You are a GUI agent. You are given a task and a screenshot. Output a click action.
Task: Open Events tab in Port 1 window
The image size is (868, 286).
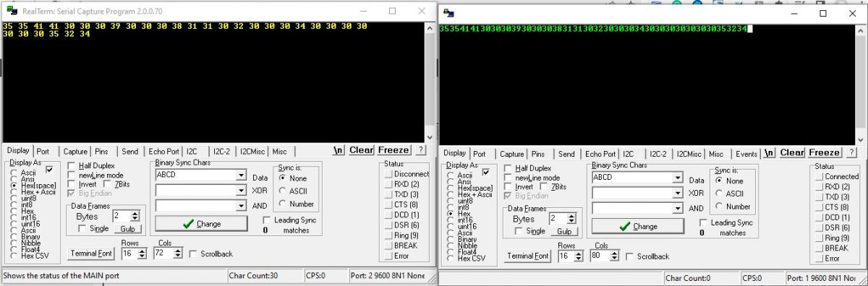[x=746, y=153]
